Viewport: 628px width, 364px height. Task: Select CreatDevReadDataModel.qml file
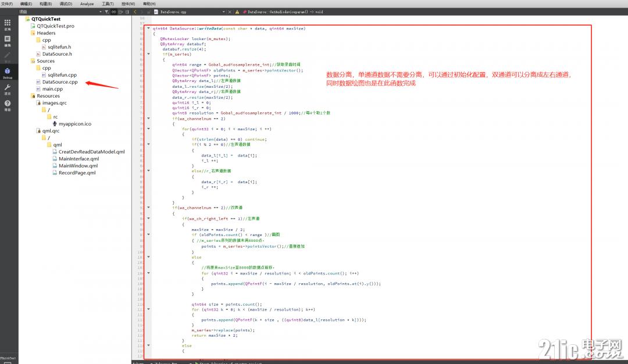pyautogui.click(x=91, y=152)
